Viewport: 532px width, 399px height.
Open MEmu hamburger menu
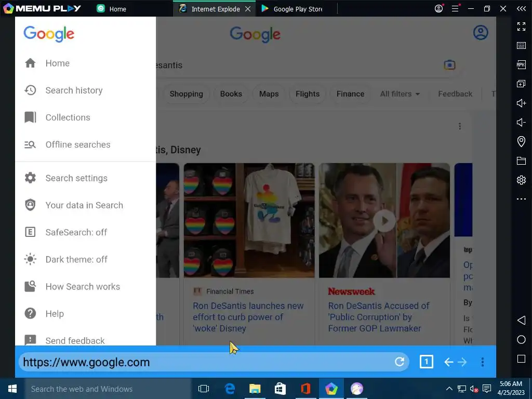[455, 8]
